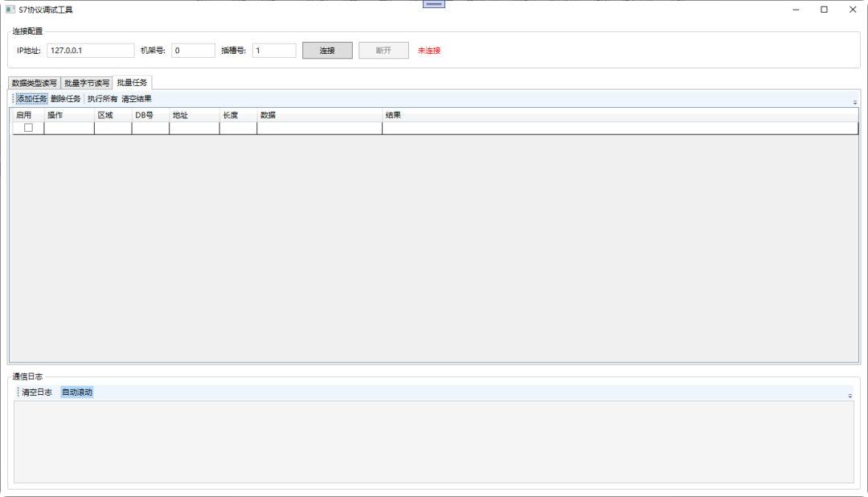Viewport: 868px width, 497px height.
Task: Select the 插槽号 slot number field
Action: [x=273, y=50]
